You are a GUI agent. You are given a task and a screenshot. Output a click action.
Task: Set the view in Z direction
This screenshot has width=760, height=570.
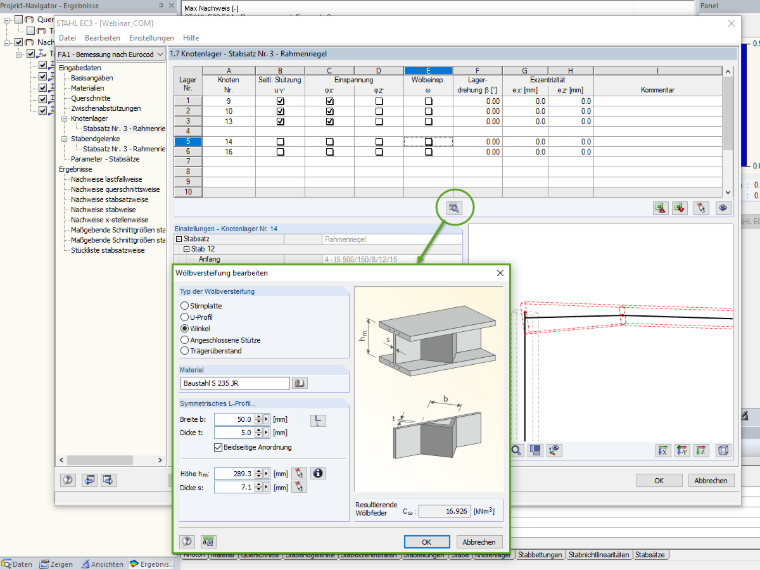coord(701,450)
